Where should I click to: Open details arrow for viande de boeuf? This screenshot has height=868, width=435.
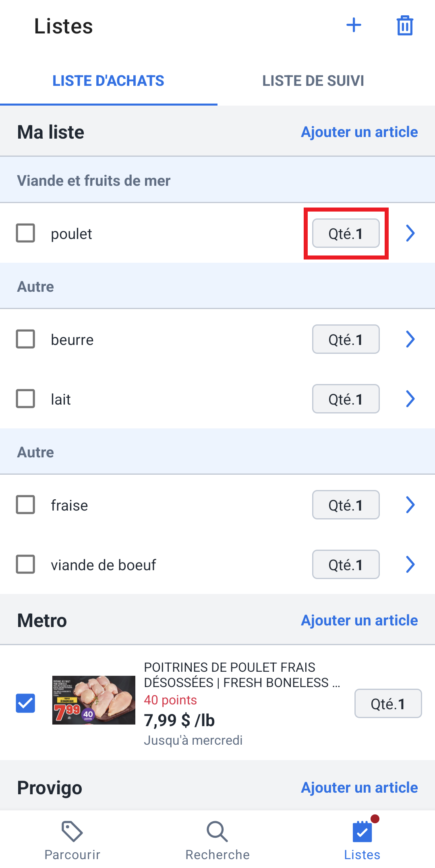coord(410,564)
